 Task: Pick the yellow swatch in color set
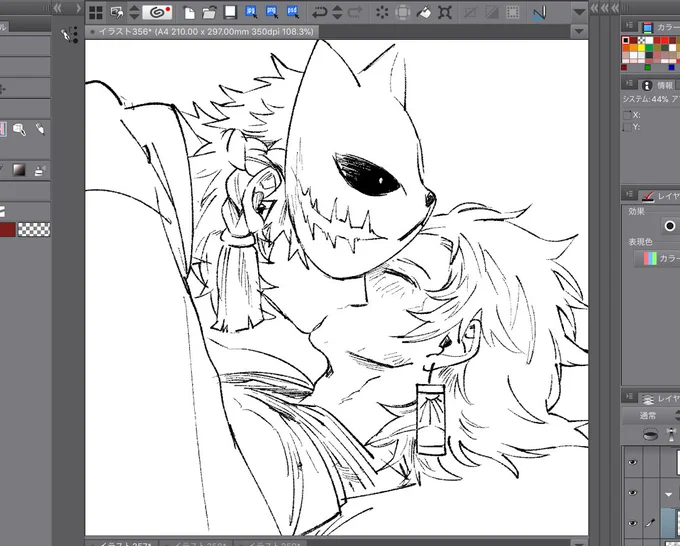pos(641,48)
